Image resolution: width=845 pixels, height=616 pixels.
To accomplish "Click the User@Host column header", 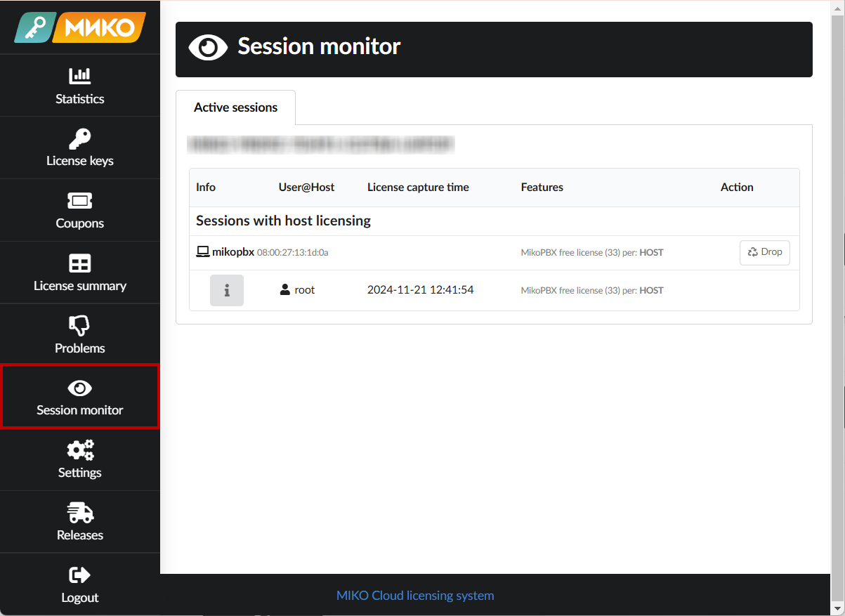I will pyautogui.click(x=306, y=188).
